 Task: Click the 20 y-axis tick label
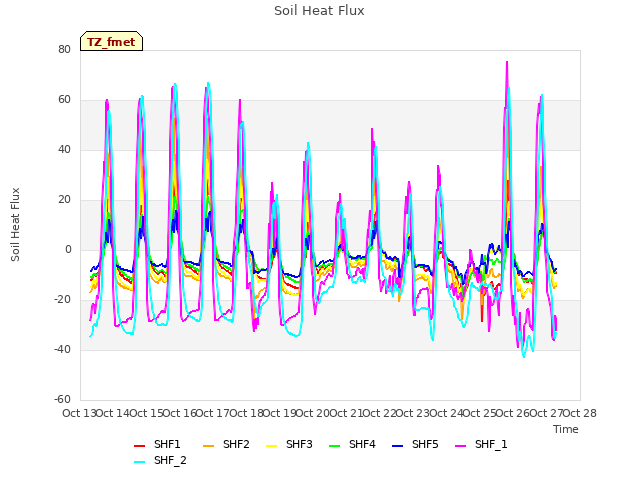(x=64, y=200)
